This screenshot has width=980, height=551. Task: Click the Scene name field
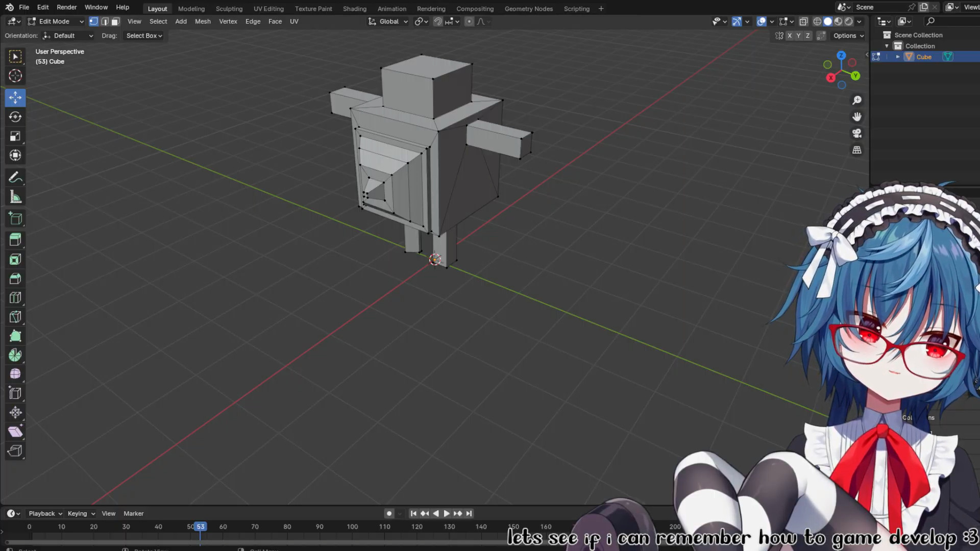coord(880,7)
